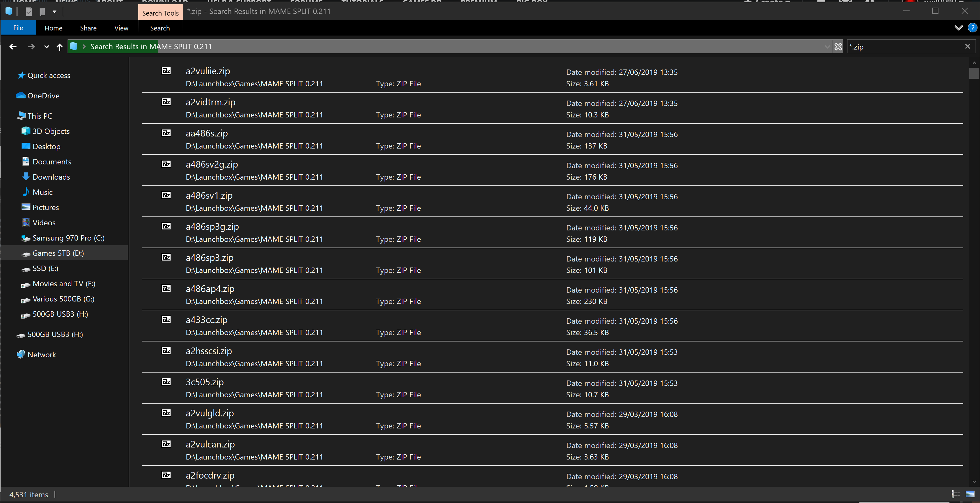Image resolution: width=980 pixels, height=503 pixels.
Task: Open Videos in sidebar
Action: pos(44,222)
